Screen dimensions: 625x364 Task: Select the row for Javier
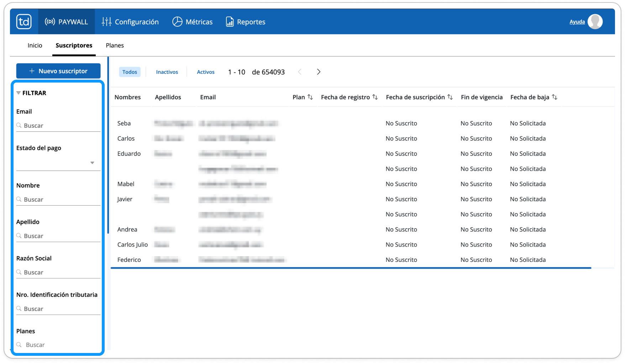[362, 199]
